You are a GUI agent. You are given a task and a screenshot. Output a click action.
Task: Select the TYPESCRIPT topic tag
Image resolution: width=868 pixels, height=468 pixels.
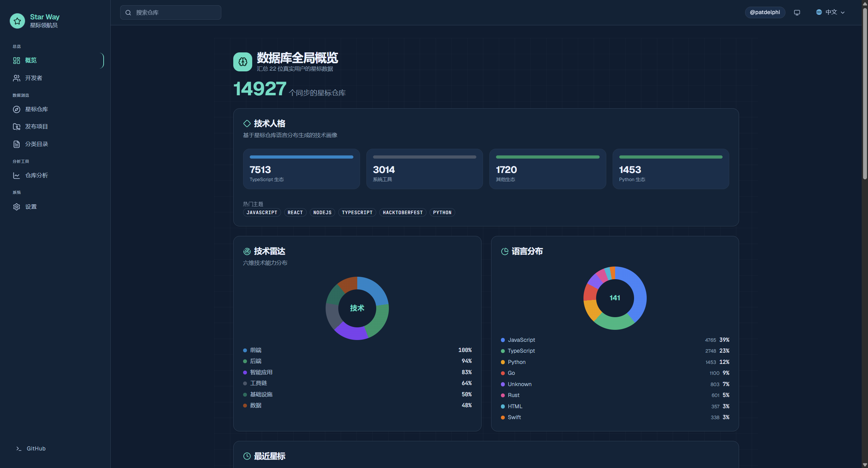[357, 212]
